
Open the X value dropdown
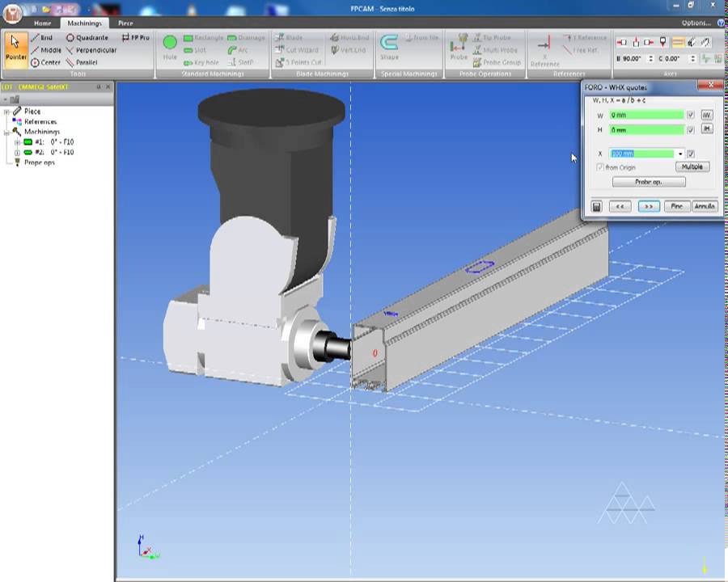(x=680, y=154)
